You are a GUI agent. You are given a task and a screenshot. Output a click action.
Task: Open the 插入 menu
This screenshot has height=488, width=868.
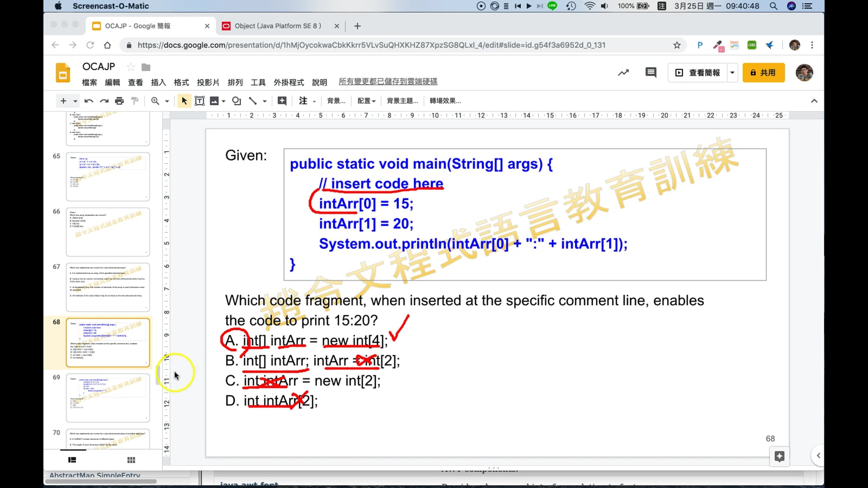158,82
